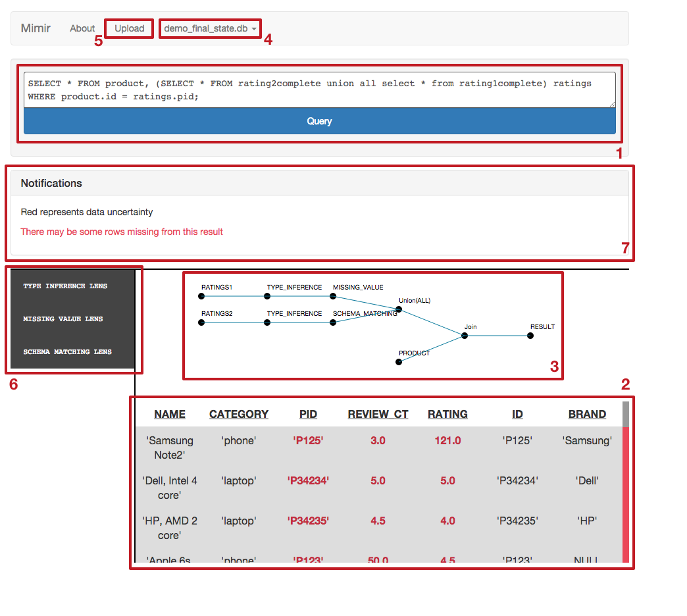Image resolution: width=687 pixels, height=616 pixels.
Task: Select the SCHEMA_MATCHING graph node
Action: point(333,322)
